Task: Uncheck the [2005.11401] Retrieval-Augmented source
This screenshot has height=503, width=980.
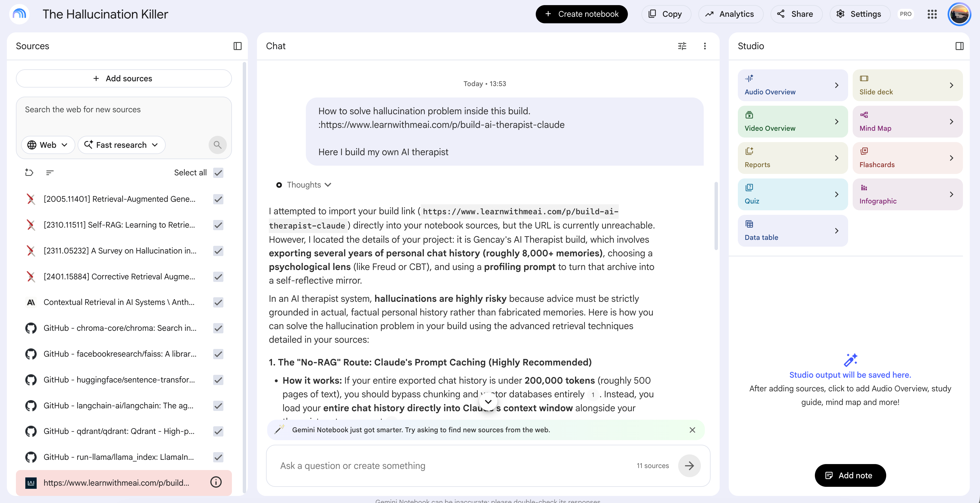Action: coord(218,199)
